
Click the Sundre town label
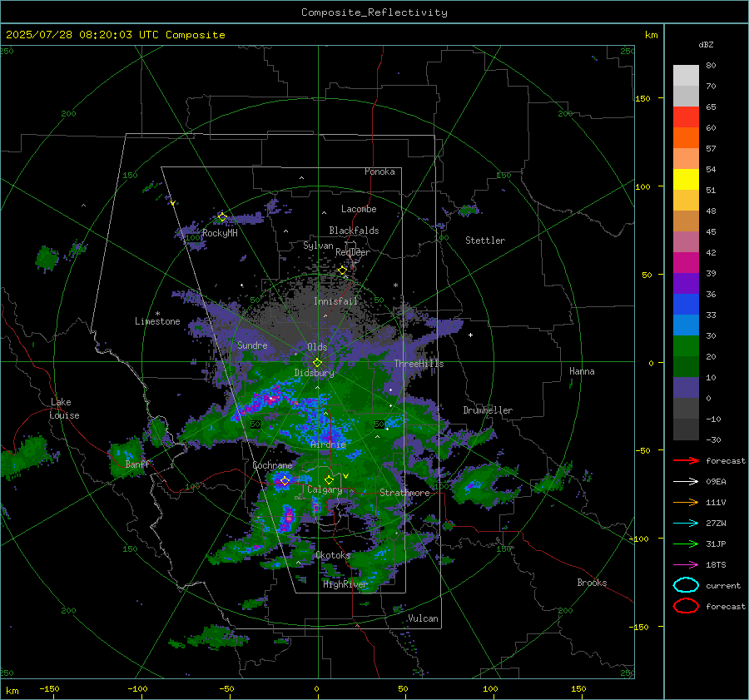[x=252, y=345]
